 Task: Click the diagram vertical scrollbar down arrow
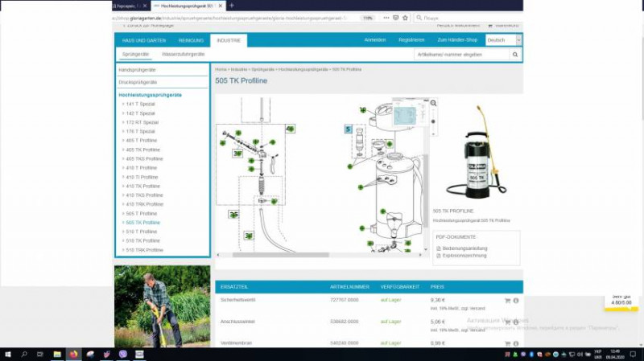426,249
